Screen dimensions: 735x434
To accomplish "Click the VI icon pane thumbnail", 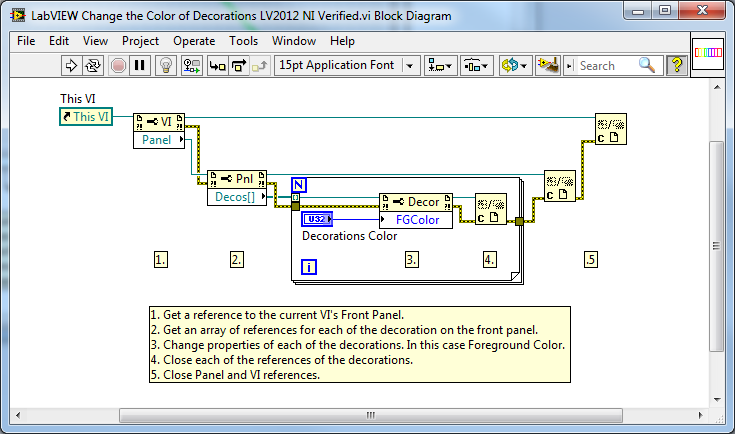I will pyautogui.click(x=708, y=52).
